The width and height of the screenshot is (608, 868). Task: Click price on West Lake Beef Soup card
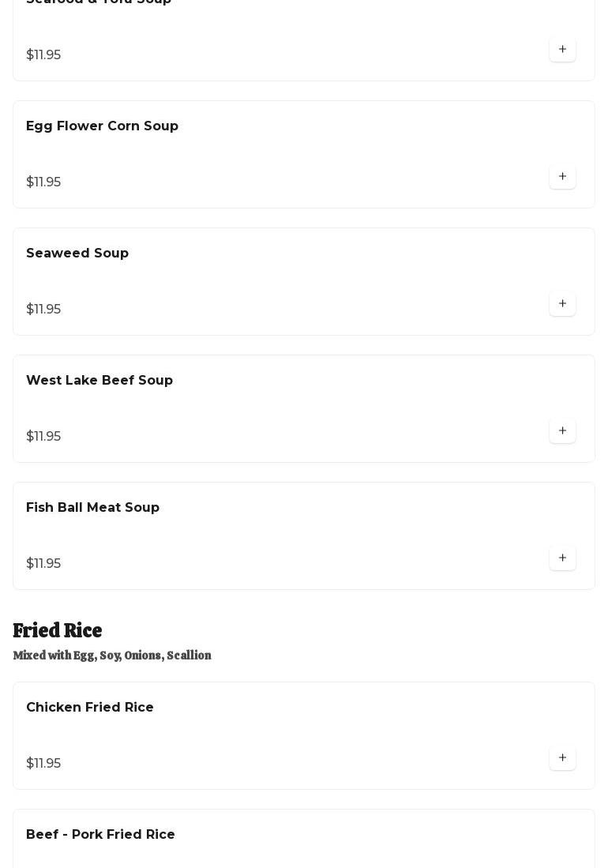[x=43, y=436]
